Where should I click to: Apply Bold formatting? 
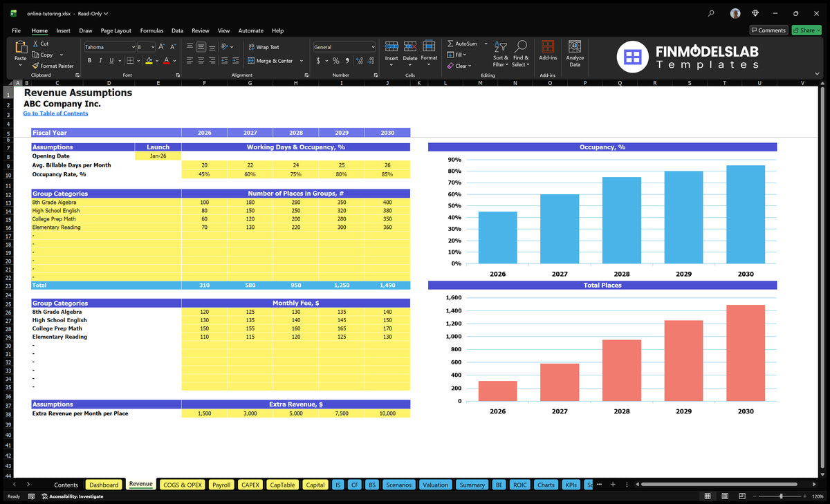point(90,61)
